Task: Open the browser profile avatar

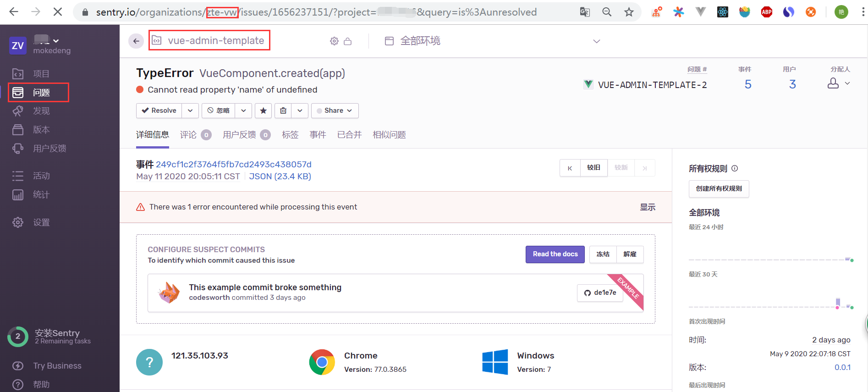Action: point(841,12)
